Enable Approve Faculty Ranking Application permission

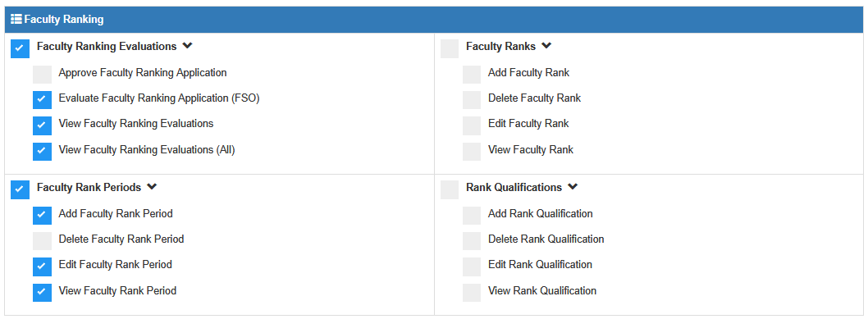(x=42, y=74)
